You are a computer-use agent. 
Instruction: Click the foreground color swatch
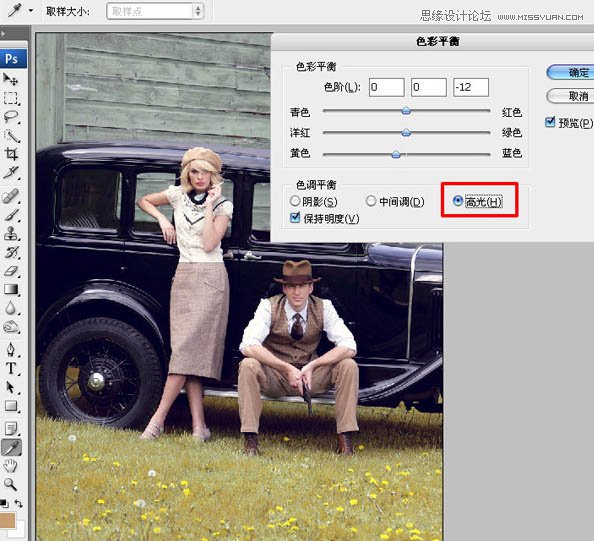point(7,521)
